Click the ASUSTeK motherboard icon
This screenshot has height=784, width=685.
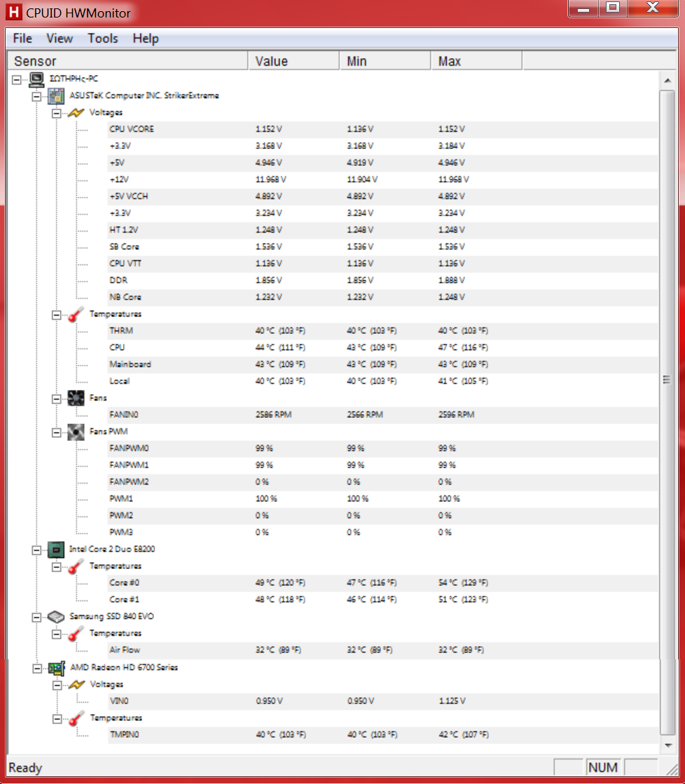pos(56,96)
